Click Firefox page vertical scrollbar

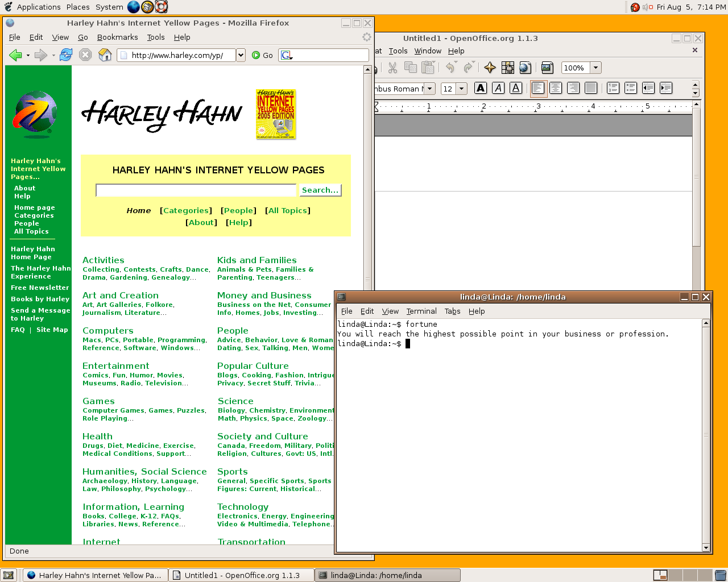367,304
